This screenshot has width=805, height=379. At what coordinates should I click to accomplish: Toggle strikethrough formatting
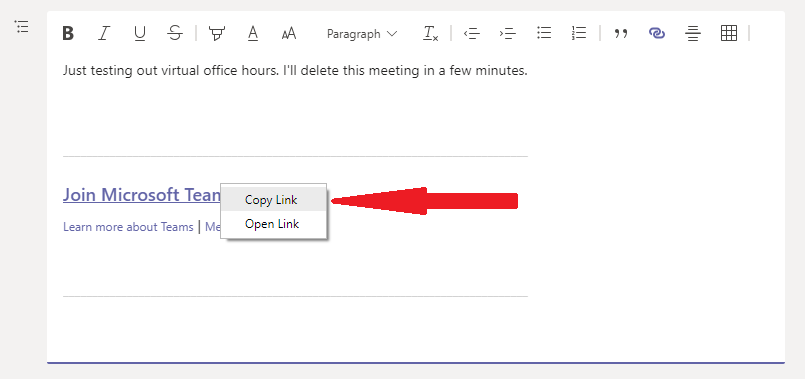[176, 34]
